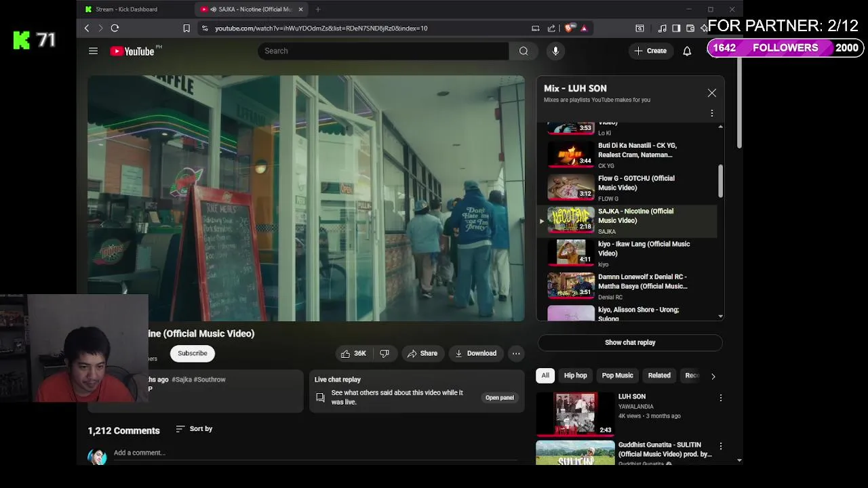Subscribe to the channel

pos(193,353)
